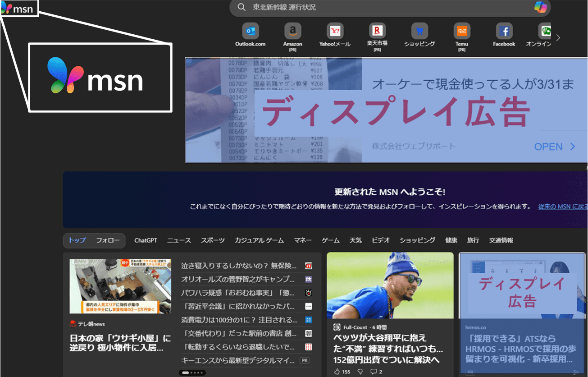Go to the ニュース tab

179,240
